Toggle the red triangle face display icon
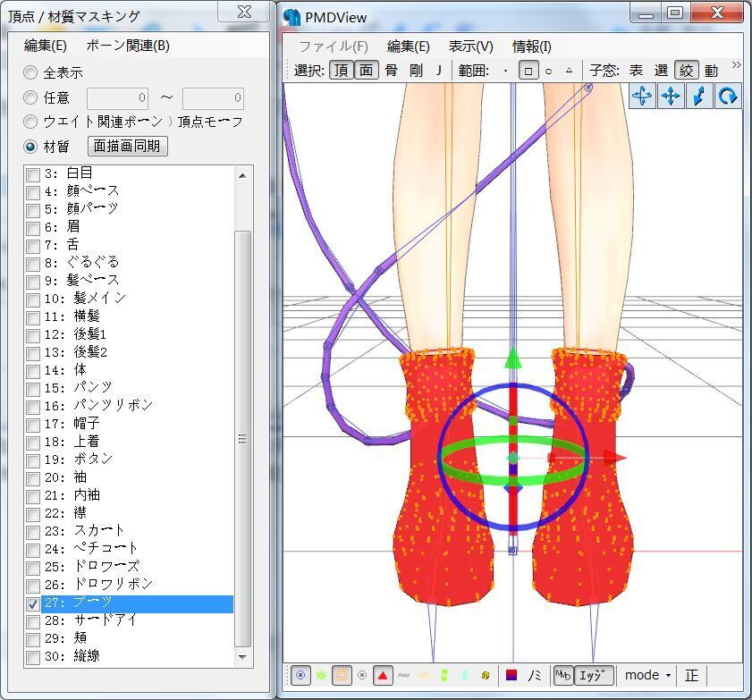Screen dimensions: 752x700 (383, 675)
